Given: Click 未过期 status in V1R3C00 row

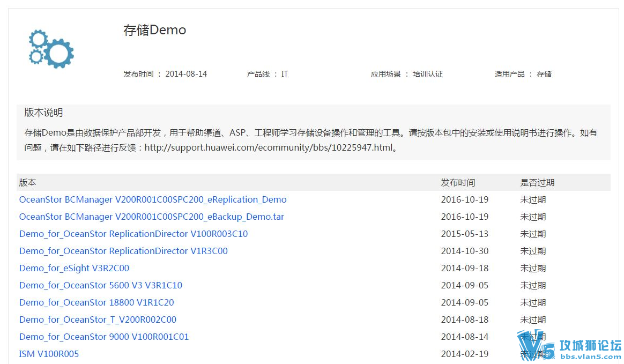Looking at the screenshot, I should pos(533,251).
